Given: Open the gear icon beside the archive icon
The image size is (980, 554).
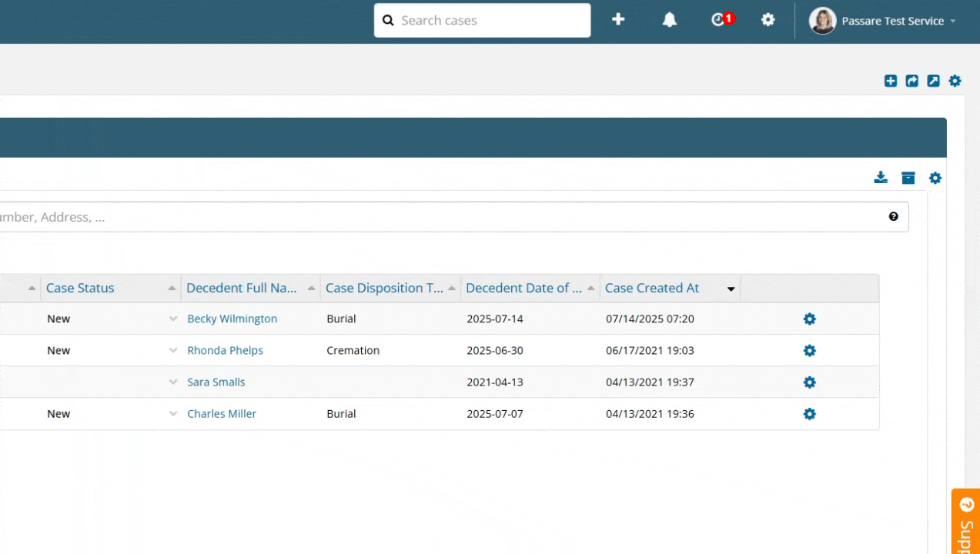Looking at the screenshot, I should coord(935,178).
